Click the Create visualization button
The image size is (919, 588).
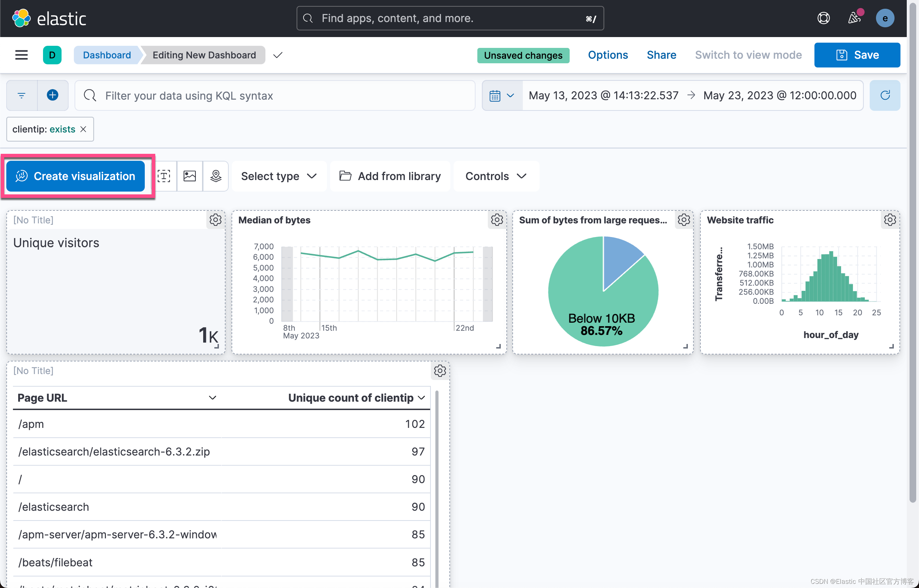point(76,176)
